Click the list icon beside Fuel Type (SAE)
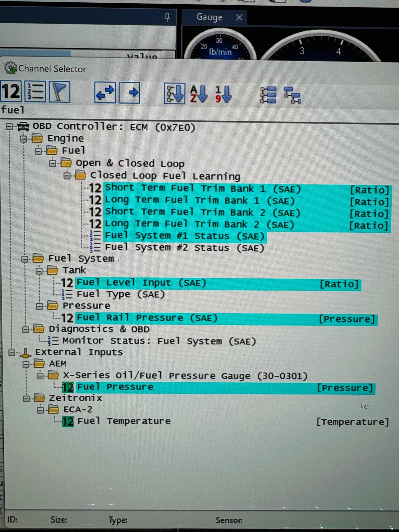 (x=67, y=294)
